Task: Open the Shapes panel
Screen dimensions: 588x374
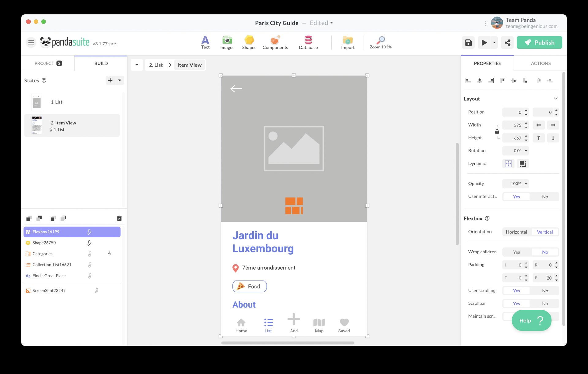Action: pos(249,42)
